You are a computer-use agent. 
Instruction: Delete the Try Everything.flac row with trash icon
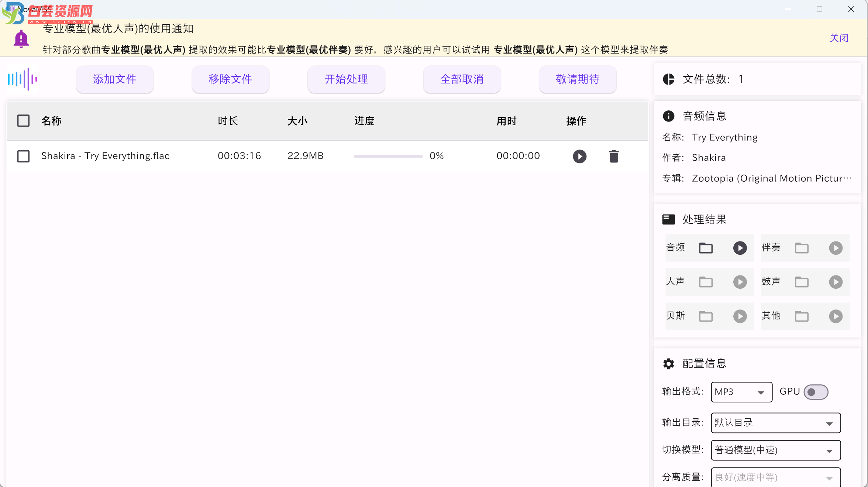click(x=614, y=156)
